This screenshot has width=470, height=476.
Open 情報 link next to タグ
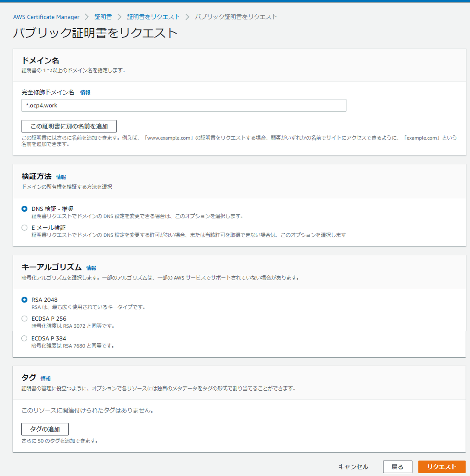point(46,379)
